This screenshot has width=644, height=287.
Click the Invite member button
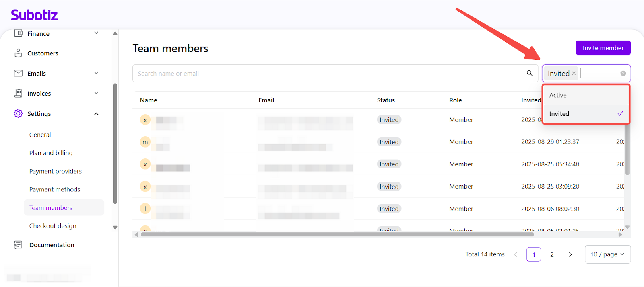(x=603, y=48)
